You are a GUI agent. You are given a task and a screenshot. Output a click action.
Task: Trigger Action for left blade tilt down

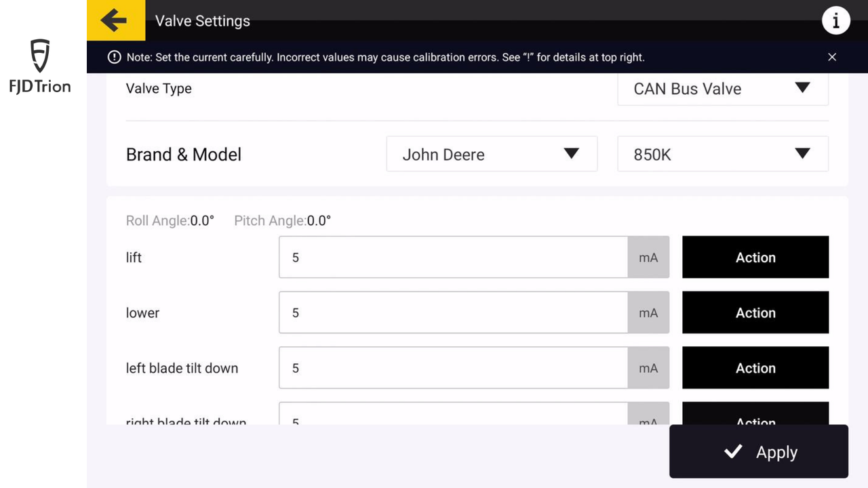pyautogui.click(x=755, y=368)
